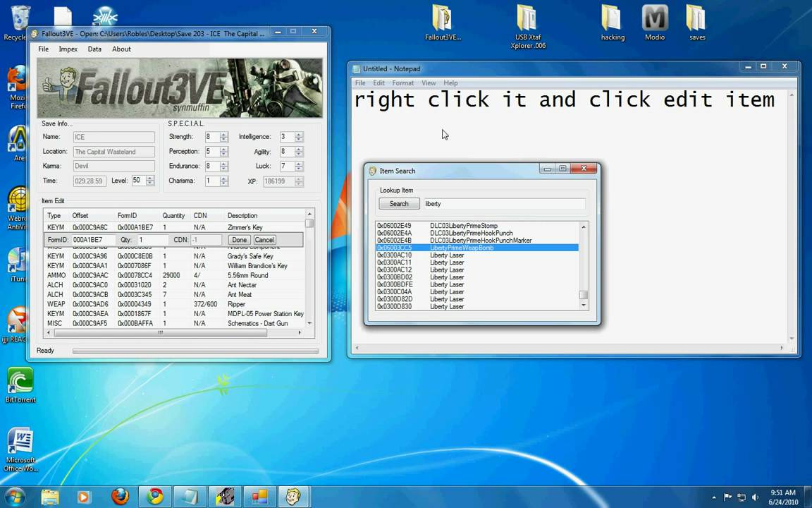Open Notepad's View menu
This screenshot has height=508, width=812.
tap(429, 83)
